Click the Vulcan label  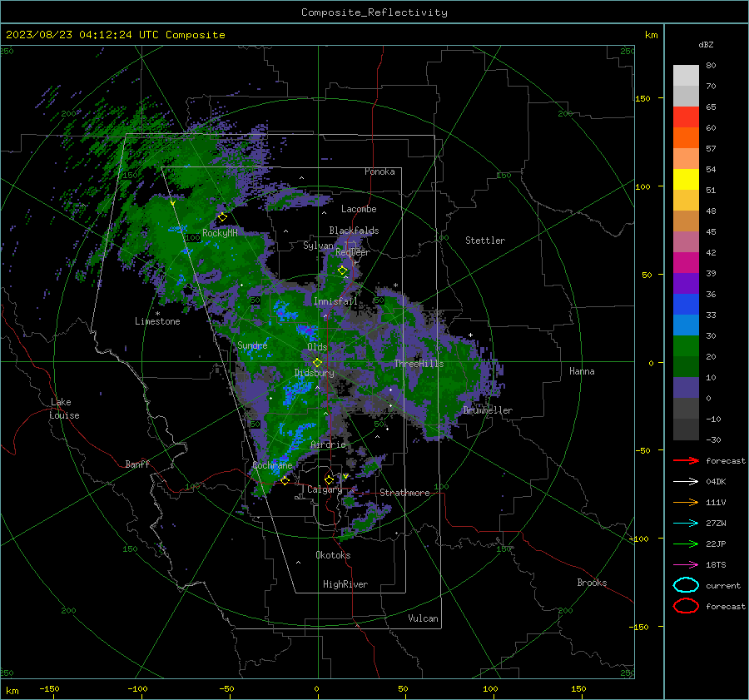pyautogui.click(x=423, y=618)
